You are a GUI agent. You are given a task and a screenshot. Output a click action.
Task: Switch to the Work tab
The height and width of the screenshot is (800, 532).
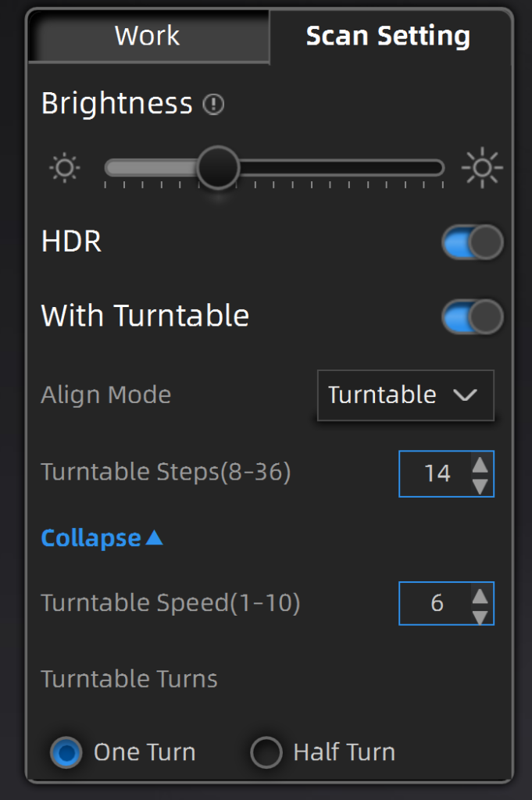coord(148,36)
